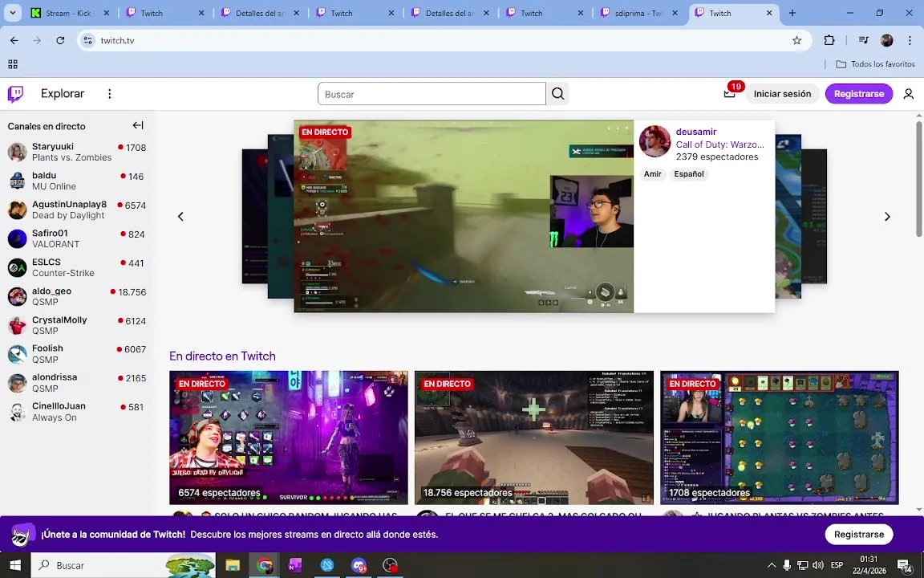The height and width of the screenshot is (578, 924).
Task: Open Windows Start menu
Action: point(15,565)
